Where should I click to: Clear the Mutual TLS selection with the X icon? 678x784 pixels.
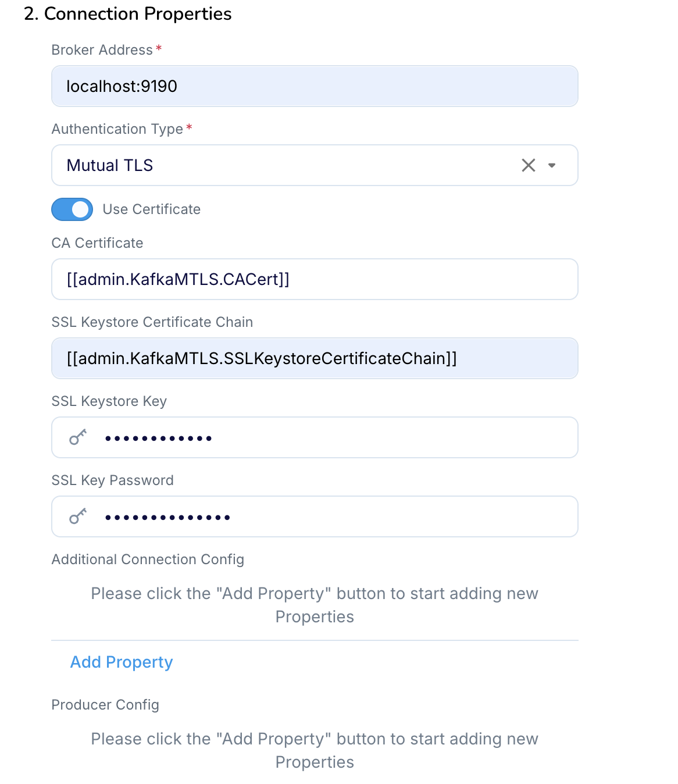(x=528, y=165)
